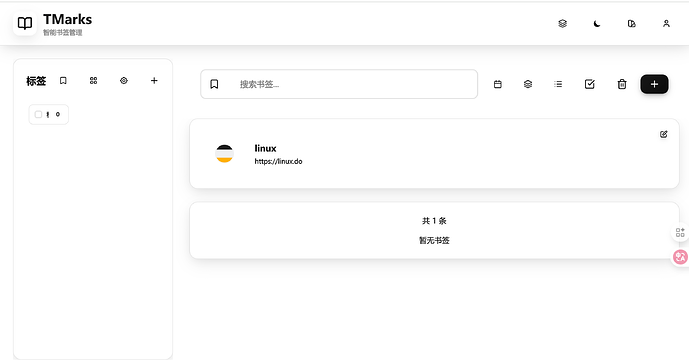
Task: Click the 共 1 条 count text
Action: click(434, 221)
